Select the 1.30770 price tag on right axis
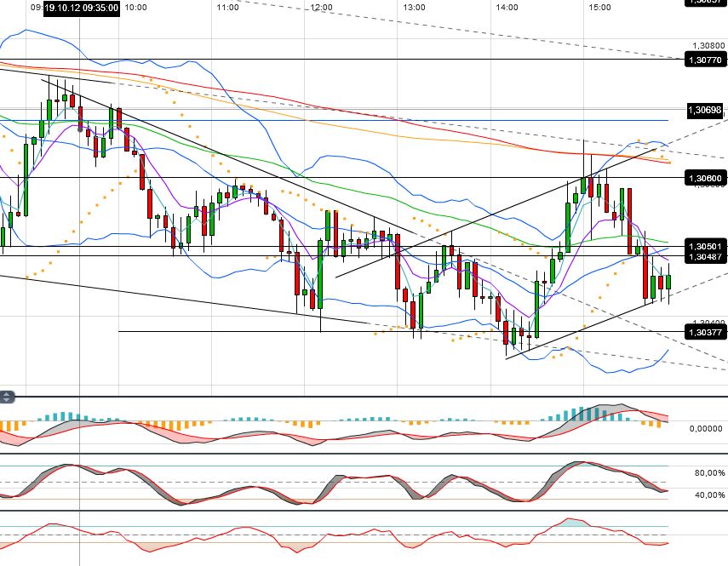The height and width of the screenshot is (566, 728). [703, 60]
